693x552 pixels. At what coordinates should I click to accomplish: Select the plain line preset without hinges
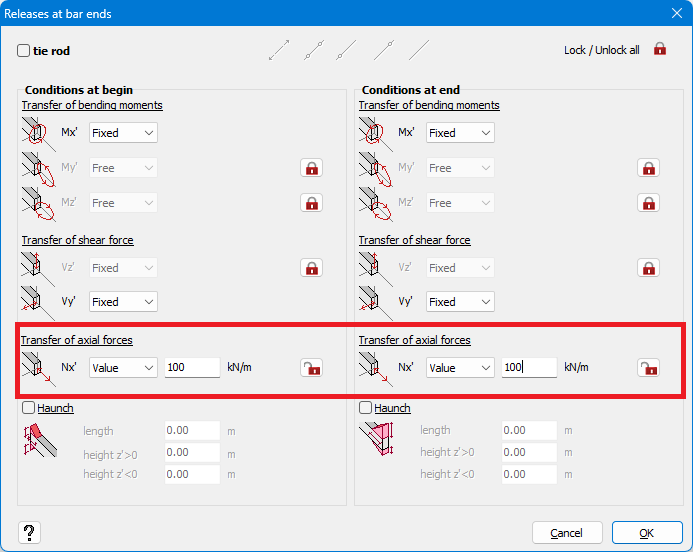tap(419, 50)
